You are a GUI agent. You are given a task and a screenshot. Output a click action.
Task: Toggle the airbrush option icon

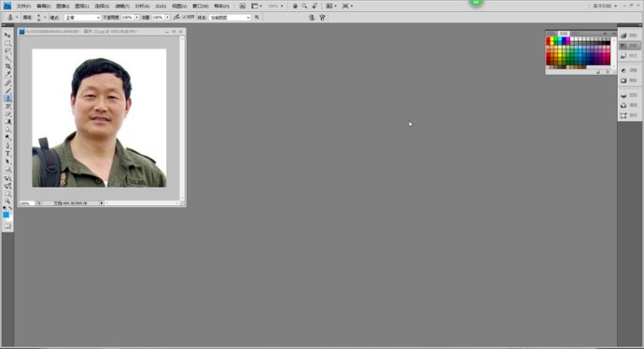click(176, 17)
